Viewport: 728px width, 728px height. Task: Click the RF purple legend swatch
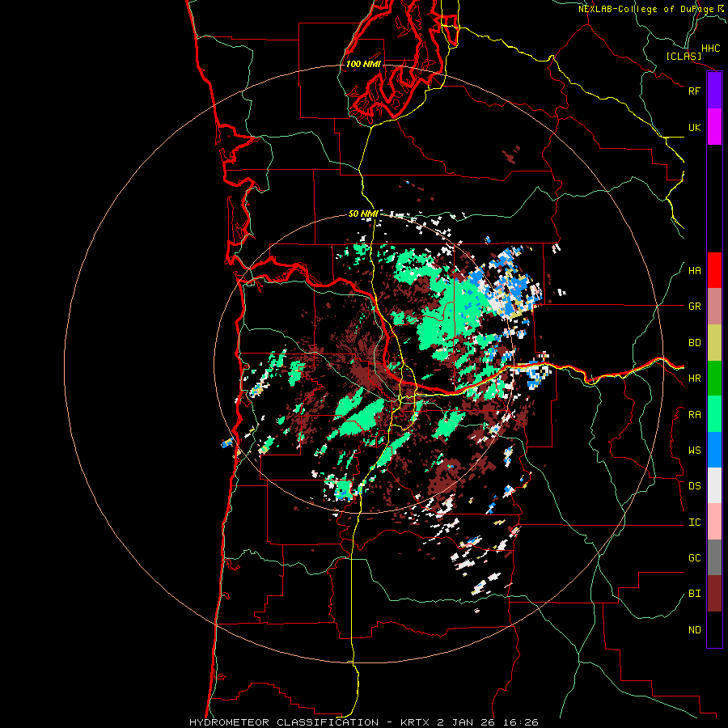714,91
